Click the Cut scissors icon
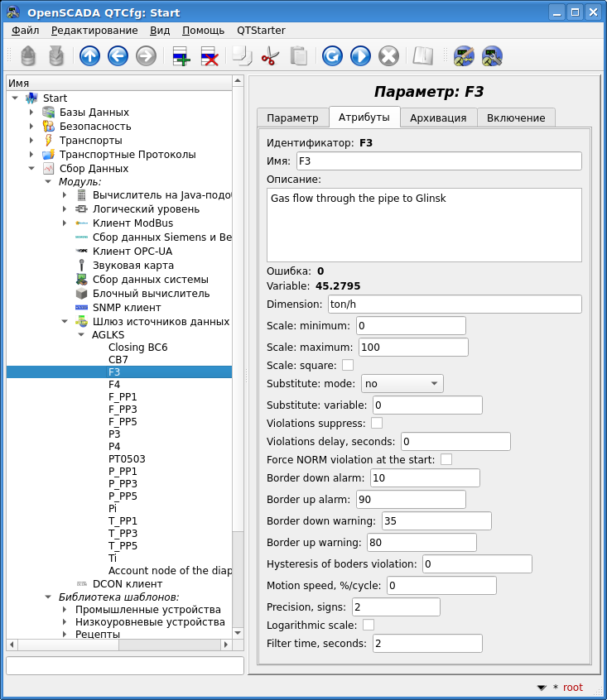 coord(270,56)
